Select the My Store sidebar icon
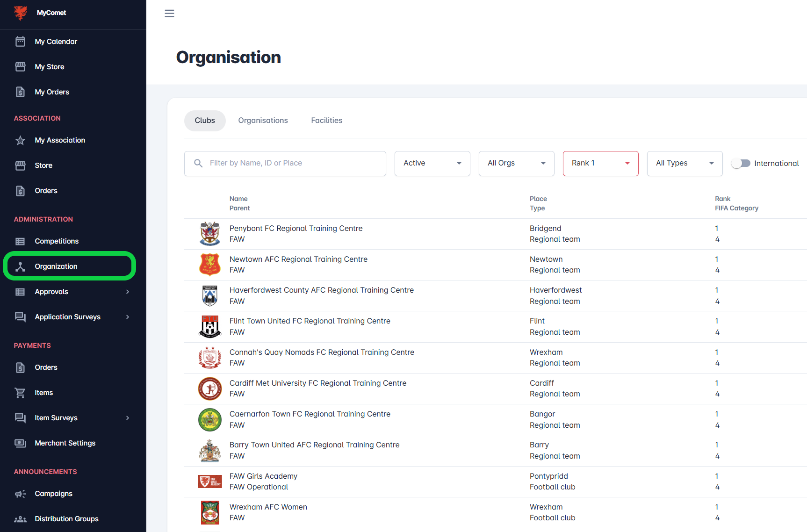 (21, 66)
